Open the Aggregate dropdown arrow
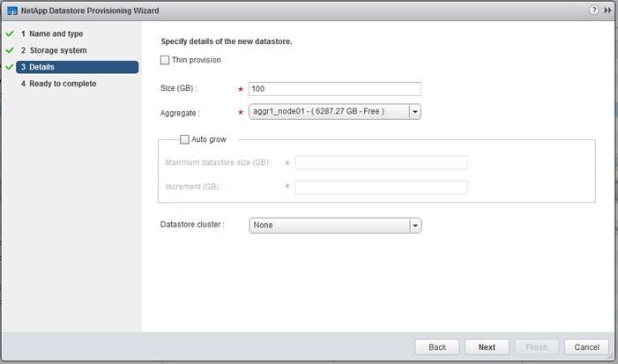Viewport: 618px width, 364px height. point(415,112)
